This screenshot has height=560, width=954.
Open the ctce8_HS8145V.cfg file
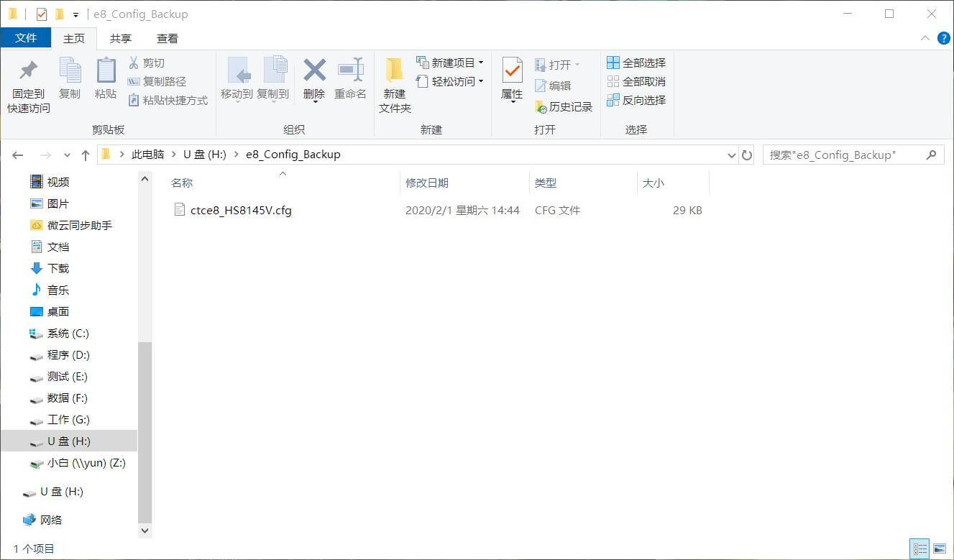pos(240,210)
